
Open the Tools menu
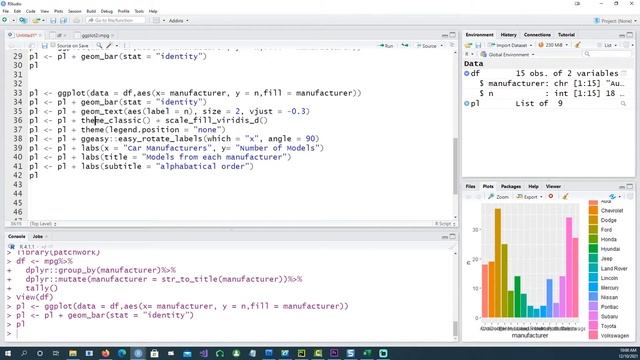point(139,11)
